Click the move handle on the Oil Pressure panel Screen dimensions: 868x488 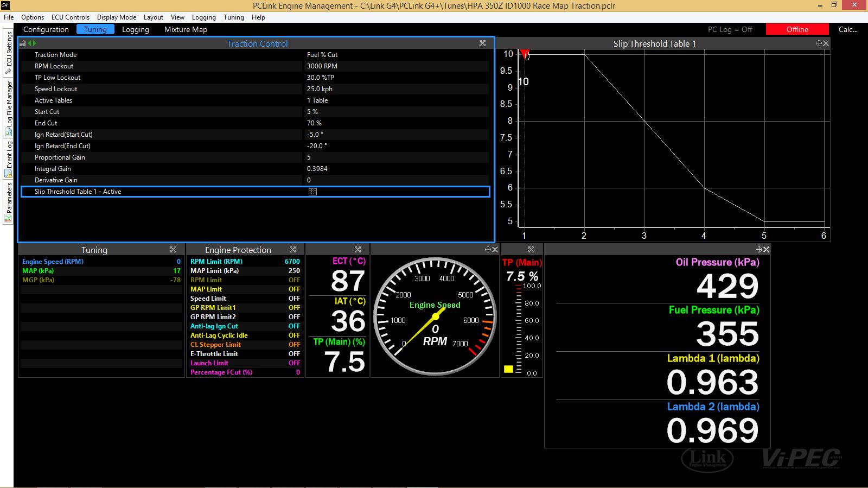759,250
